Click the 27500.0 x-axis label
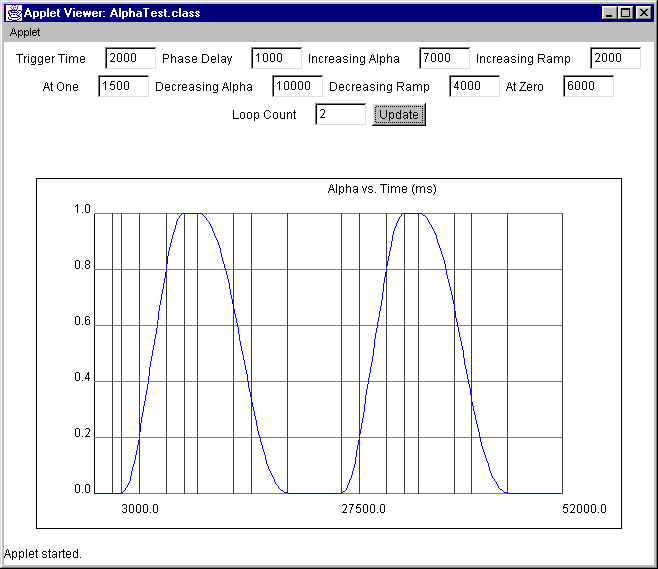This screenshot has height=569, width=658. pos(363,509)
